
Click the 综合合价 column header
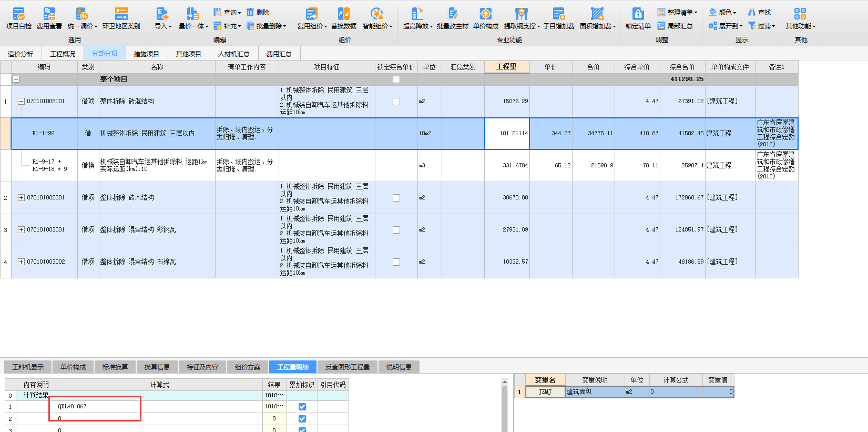click(682, 67)
